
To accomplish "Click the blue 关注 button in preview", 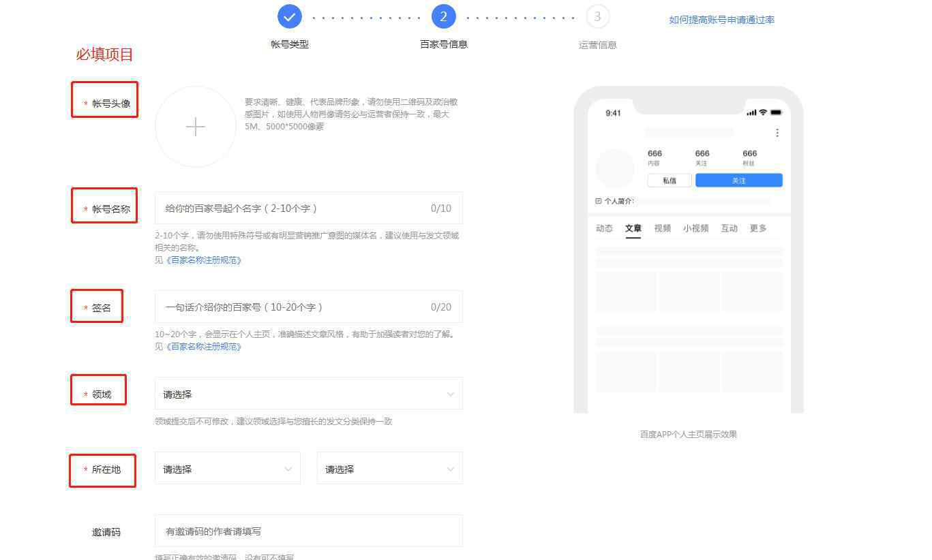I will click(739, 181).
